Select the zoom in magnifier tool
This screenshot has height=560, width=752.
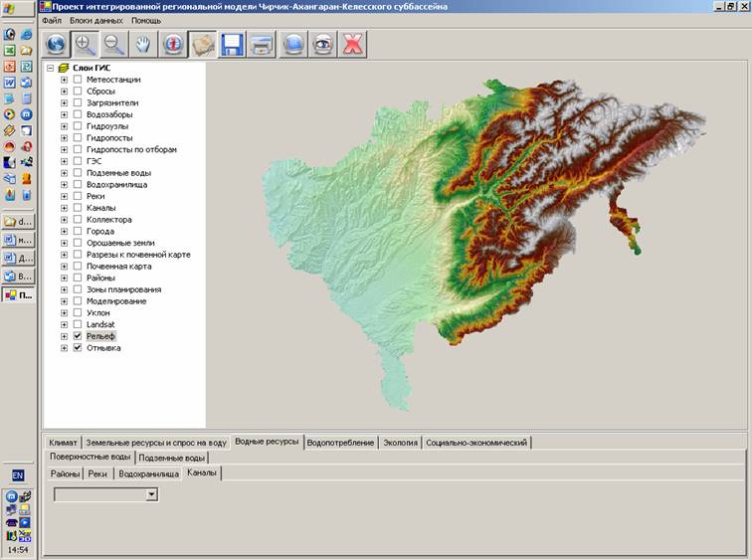86,44
